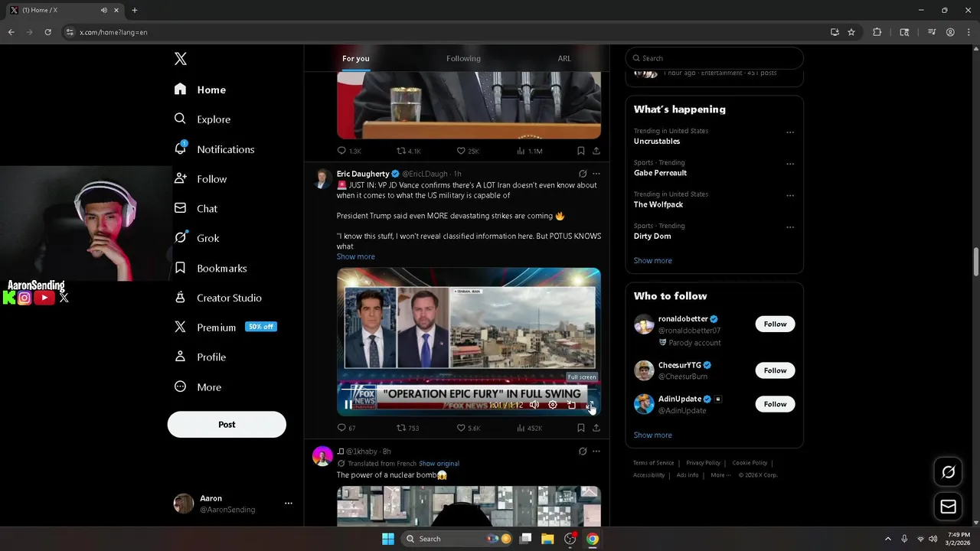This screenshot has height=551, width=980.
Task: View analytics showing 452K views
Action: pos(529,428)
